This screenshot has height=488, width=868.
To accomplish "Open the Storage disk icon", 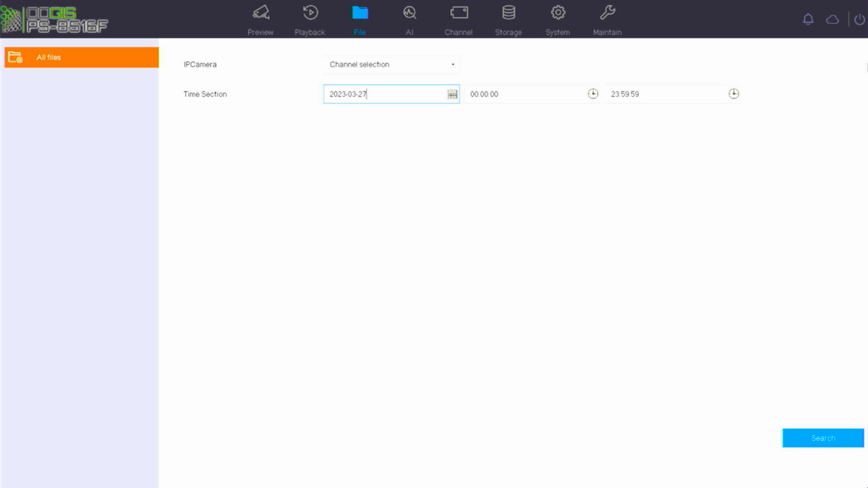I will click(x=509, y=13).
